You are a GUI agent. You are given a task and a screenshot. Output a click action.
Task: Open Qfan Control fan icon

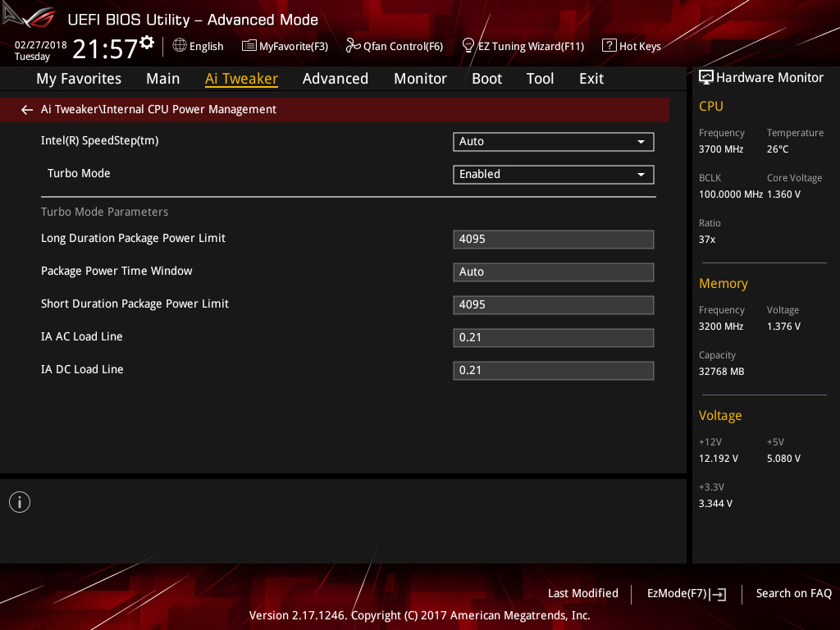[x=353, y=46]
